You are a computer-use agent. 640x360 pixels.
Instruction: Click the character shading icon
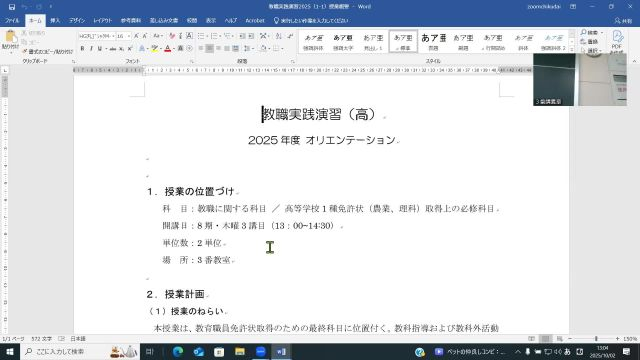tap(180, 49)
